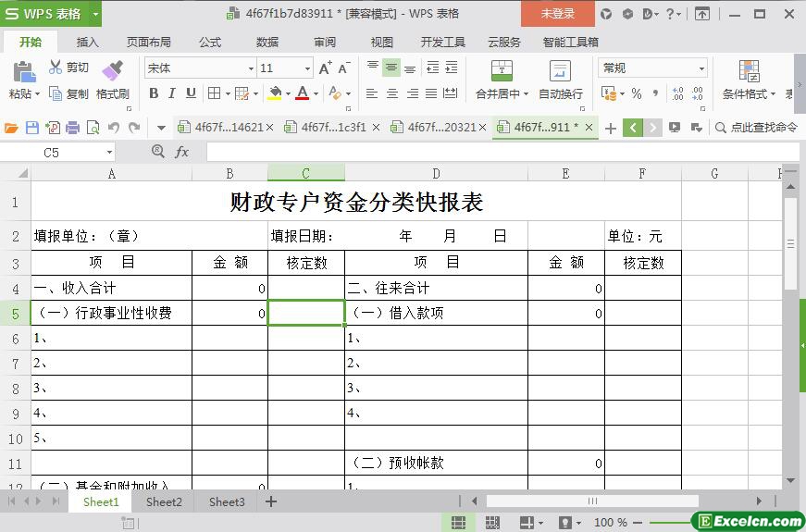This screenshot has height=532, width=806.
Task: Toggle bold formatting
Action: click(x=154, y=93)
